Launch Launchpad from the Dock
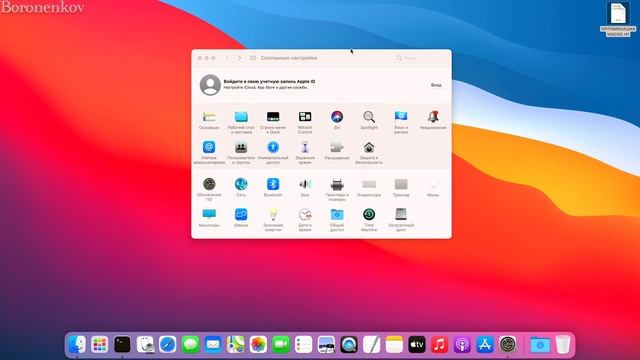 point(100,345)
